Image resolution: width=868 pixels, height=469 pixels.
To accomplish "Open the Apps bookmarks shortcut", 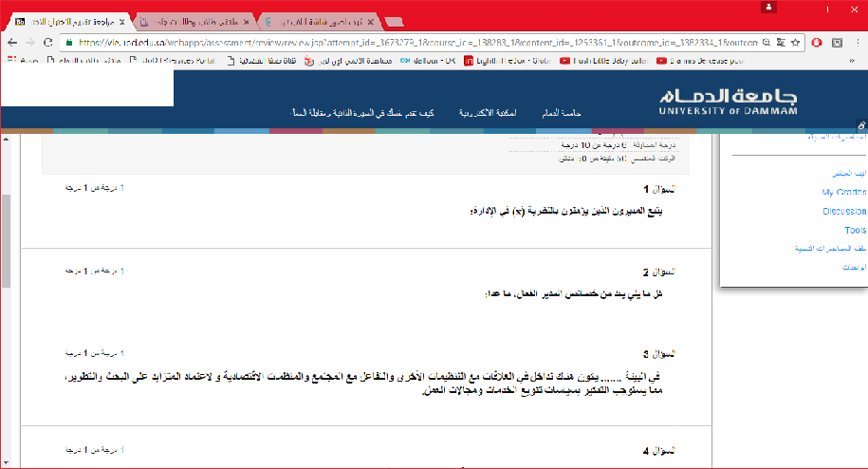I will (x=24, y=61).
